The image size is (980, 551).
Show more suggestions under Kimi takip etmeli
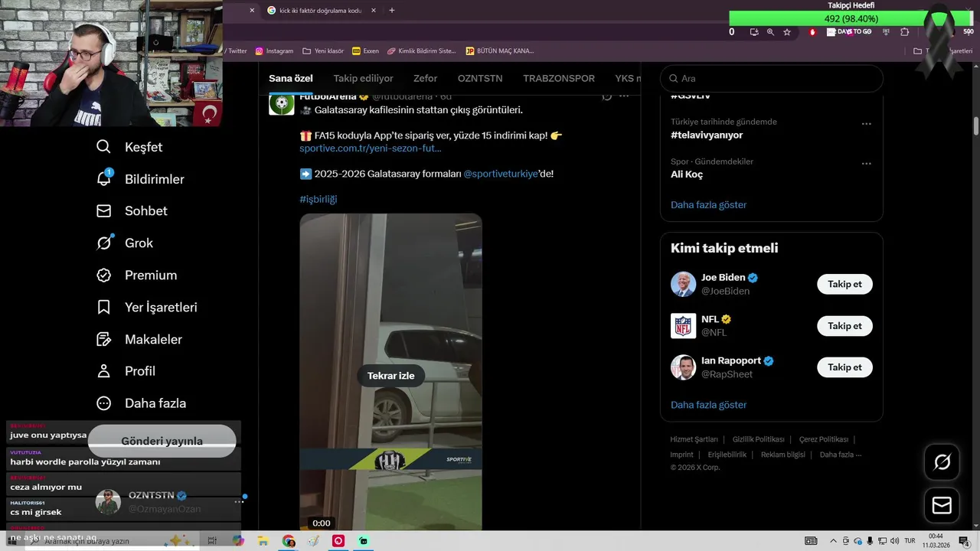coord(708,405)
